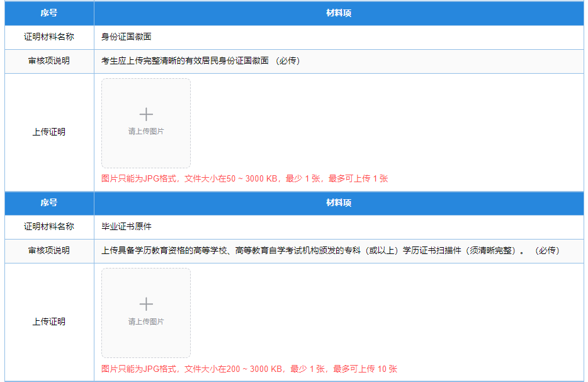Select the 序号 header of the second table
Viewport: 588px width, 382px height.
click(x=49, y=203)
